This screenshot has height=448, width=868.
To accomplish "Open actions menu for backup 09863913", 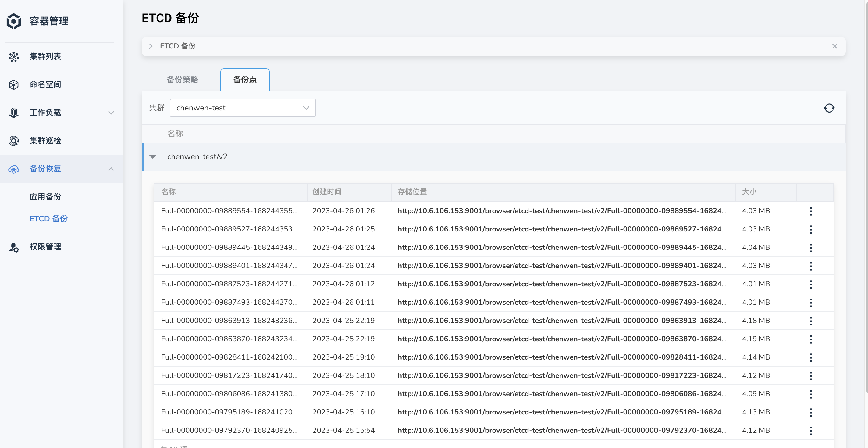I will pyautogui.click(x=811, y=321).
